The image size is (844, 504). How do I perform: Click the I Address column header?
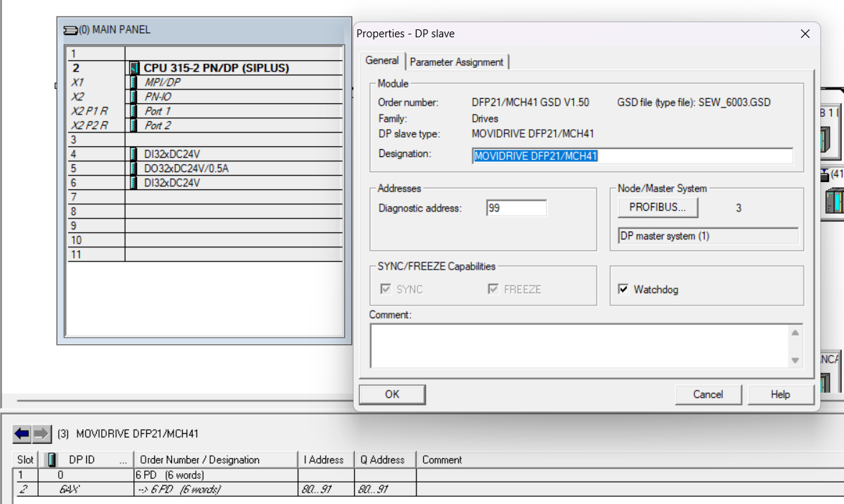pyautogui.click(x=326, y=460)
